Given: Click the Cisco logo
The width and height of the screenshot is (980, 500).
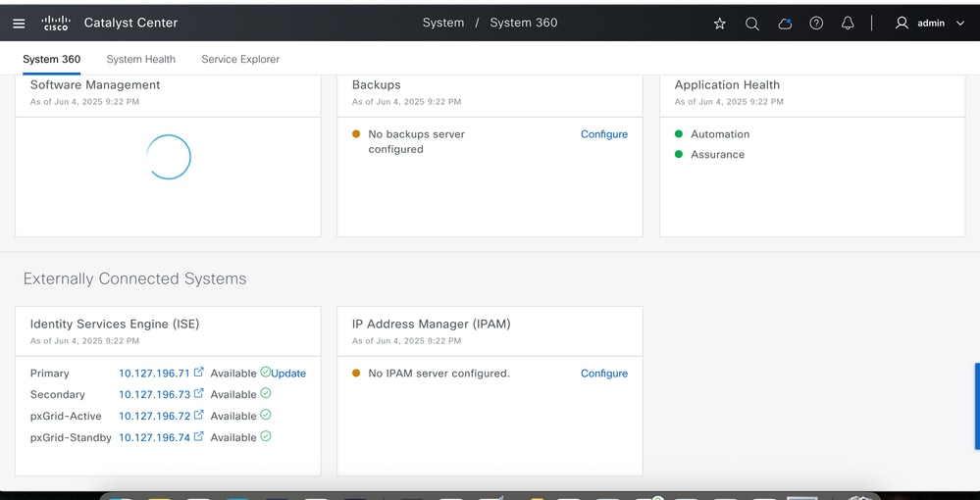Looking at the screenshot, I should pyautogui.click(x=56, y=24).
